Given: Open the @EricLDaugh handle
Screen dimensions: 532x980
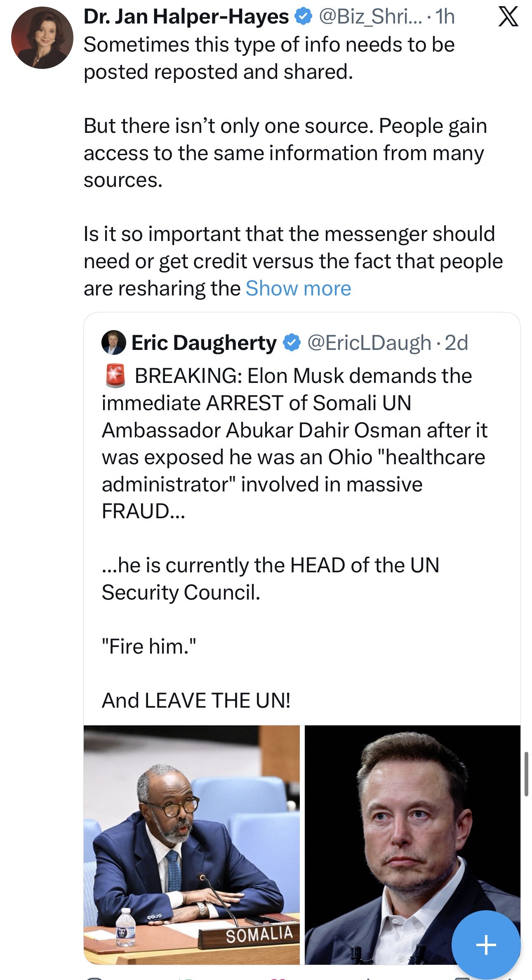Looking at the screenshot, I should tap(369, 343).
